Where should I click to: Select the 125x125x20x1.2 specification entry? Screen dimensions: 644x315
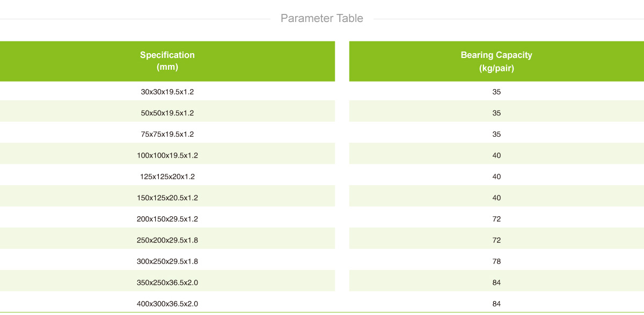(167, 177)
